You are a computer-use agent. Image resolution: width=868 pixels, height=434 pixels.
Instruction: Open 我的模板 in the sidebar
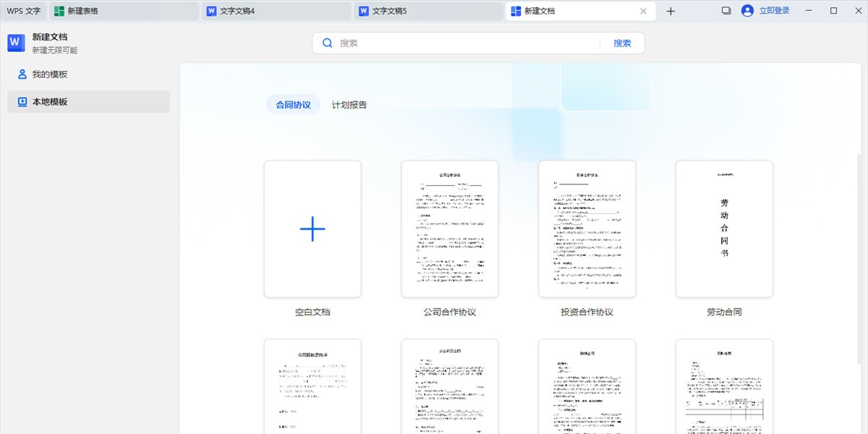click(x=88, y=75)
